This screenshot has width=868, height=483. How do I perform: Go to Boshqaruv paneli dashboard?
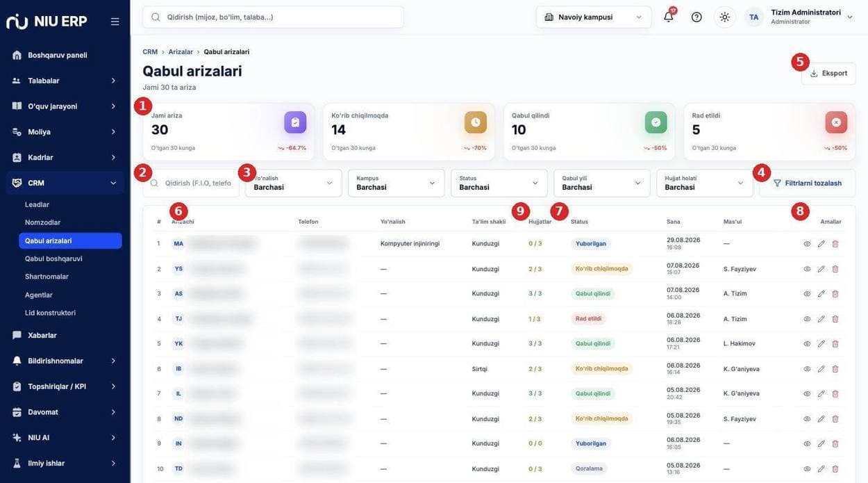pyautogui.click(x=65, y=55)
